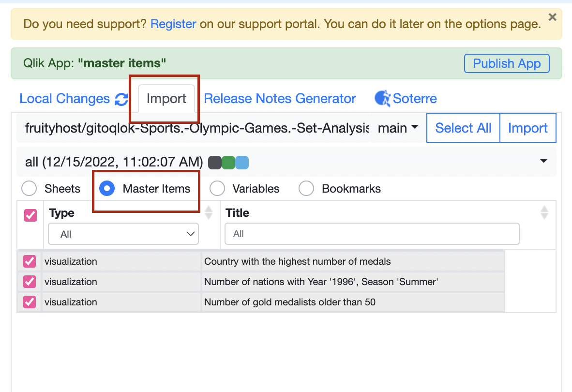Click the sort arrows on the Type column
Image resolution: width=572 pixels, height=392 pixels.
(208, 212)
